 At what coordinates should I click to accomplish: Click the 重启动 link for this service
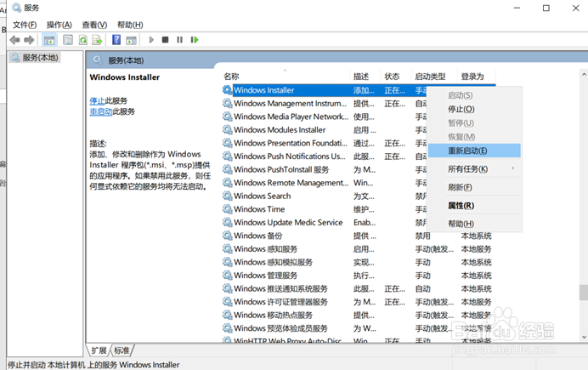(x=101, y=111)
